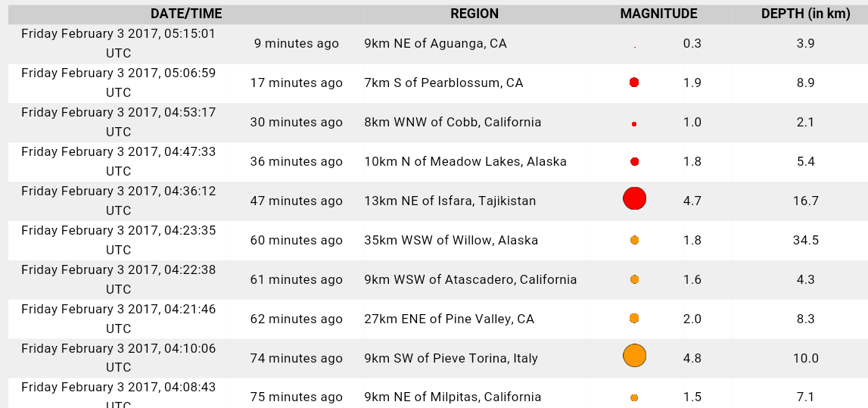Click the red circle for Meadow Lakes, Alaska

635,161
